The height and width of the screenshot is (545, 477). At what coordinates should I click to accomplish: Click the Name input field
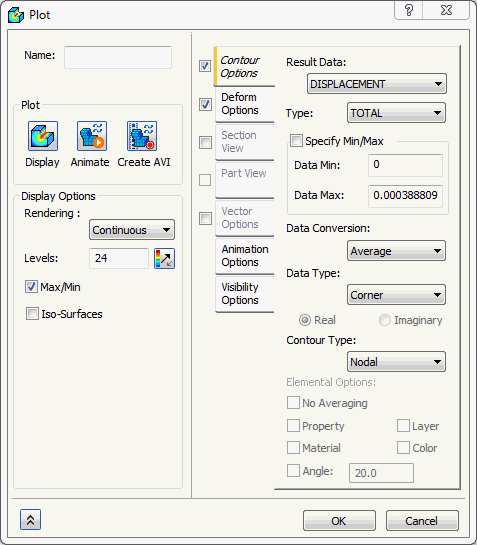click(x=118, y=57)
